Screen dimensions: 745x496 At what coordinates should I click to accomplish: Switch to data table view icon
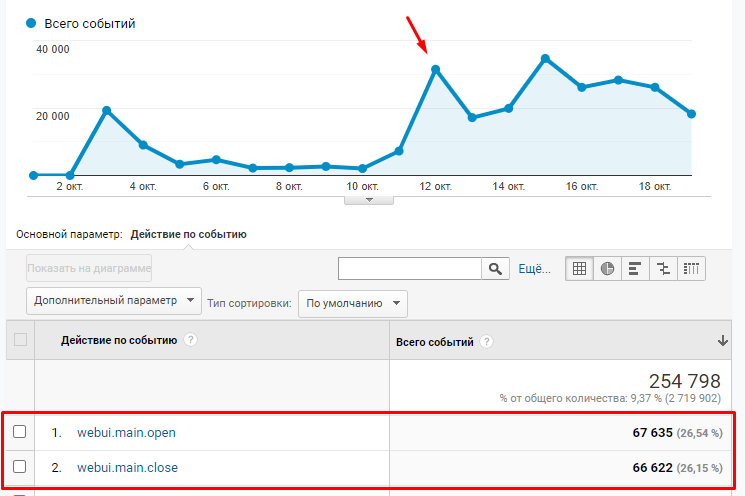579,269
